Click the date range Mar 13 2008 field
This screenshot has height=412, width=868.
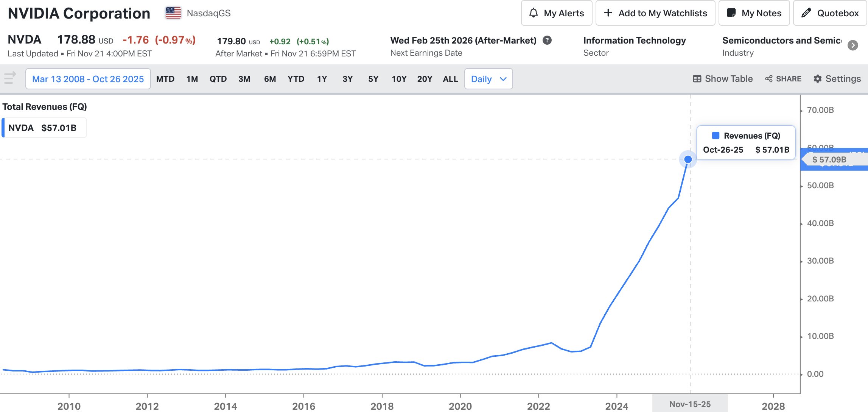tap(88, 79)
